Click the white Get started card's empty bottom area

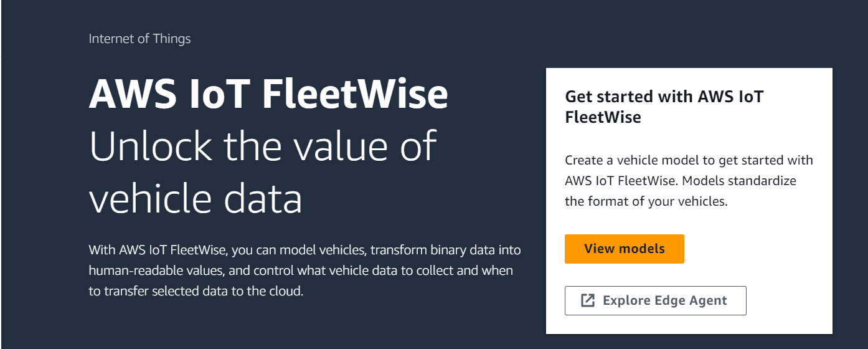(x=689, y=325)
